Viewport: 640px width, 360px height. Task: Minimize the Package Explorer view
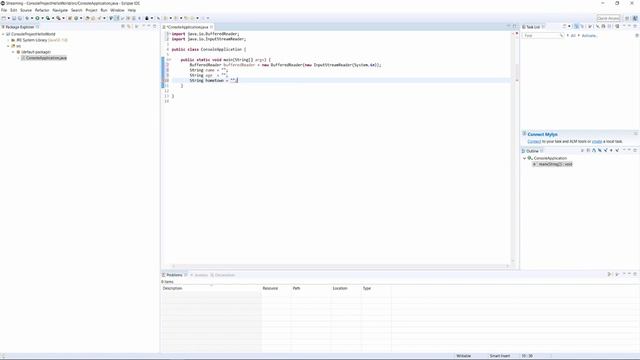[149, 27]
